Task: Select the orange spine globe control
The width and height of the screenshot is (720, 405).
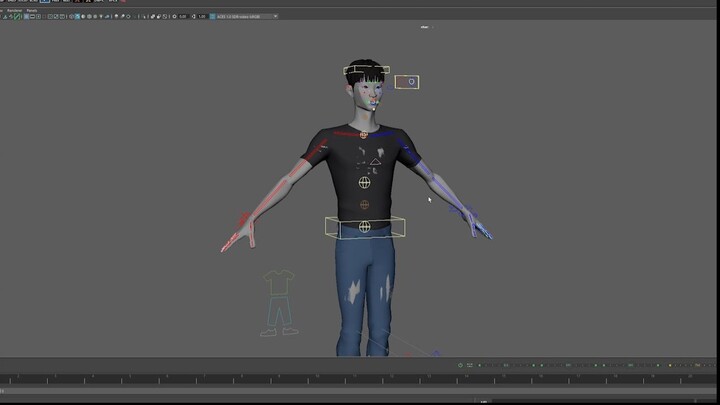Action: tap(364, 204)
